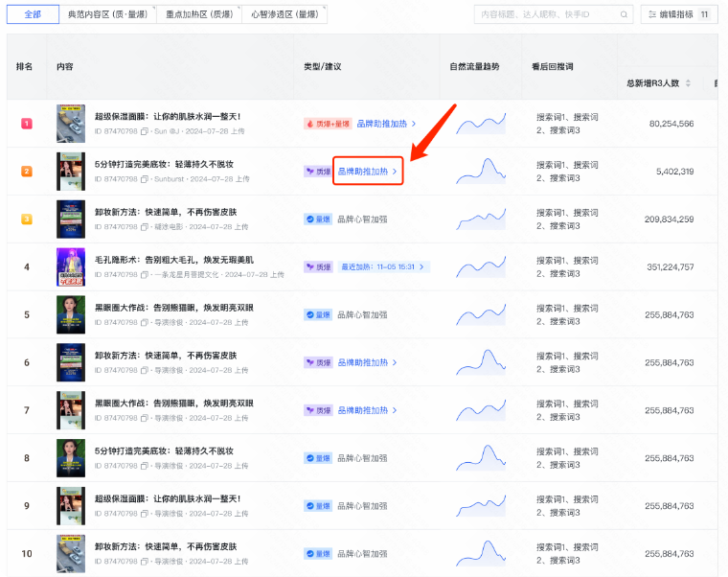Click value 5,402,319
Screen dimensions: 728x577
(x=674, y=172)
